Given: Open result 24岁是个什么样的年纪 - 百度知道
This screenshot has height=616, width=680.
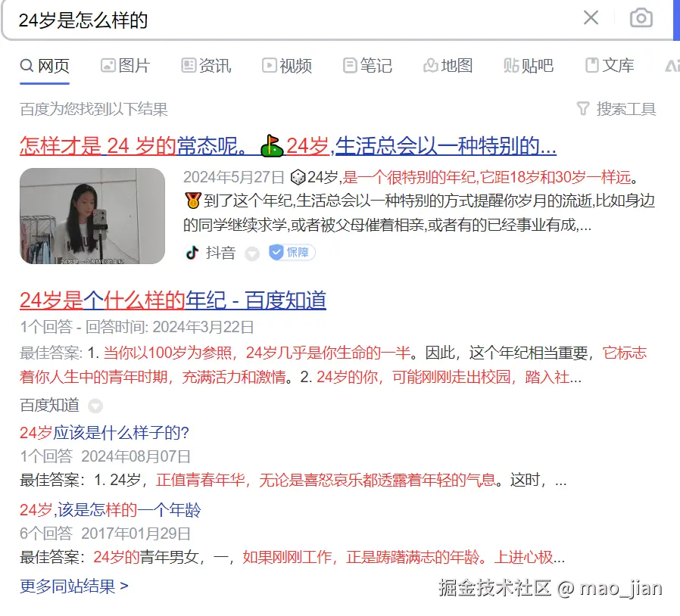Looking at the screenshot, I should [x=173, y=300].
